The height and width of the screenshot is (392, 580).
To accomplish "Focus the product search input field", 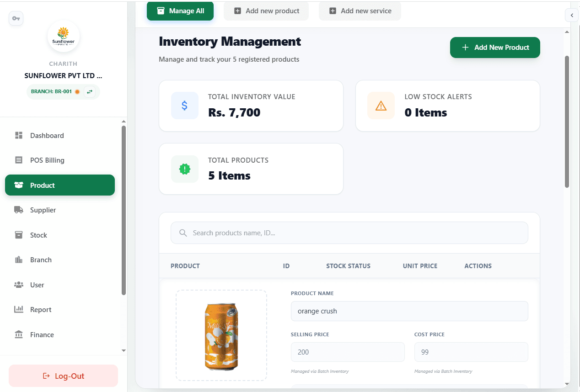I will pos(357,233).
